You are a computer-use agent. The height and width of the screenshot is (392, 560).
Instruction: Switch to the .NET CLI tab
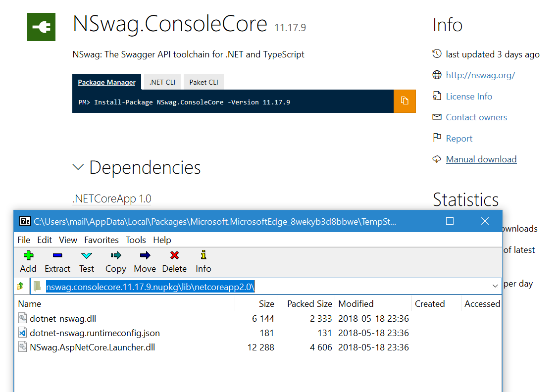161,81
